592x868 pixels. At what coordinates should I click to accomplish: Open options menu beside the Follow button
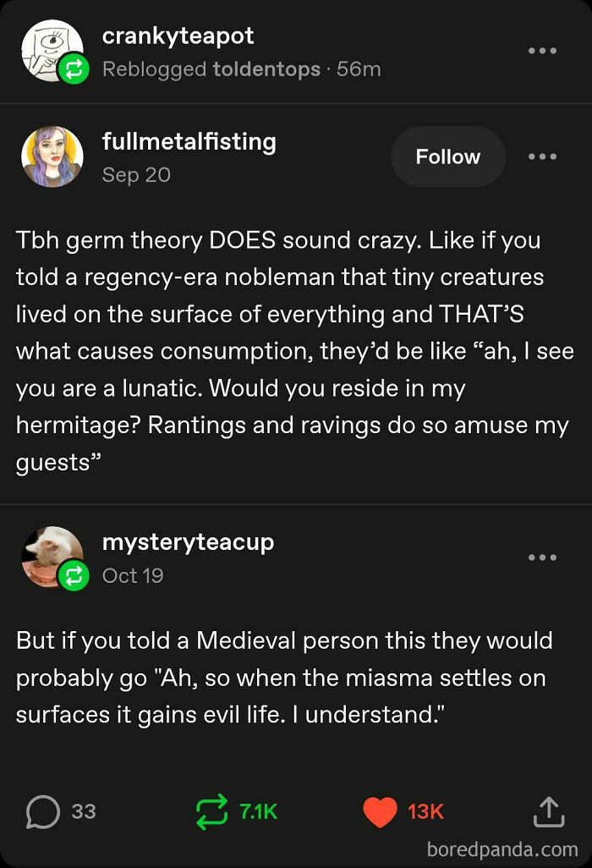point(542,157)
